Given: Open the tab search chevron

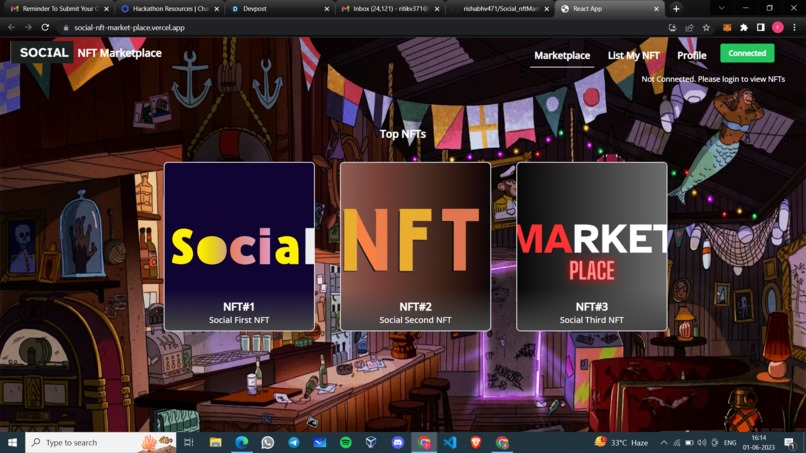Looking at the screenshot, I should [x=721, y=8].
